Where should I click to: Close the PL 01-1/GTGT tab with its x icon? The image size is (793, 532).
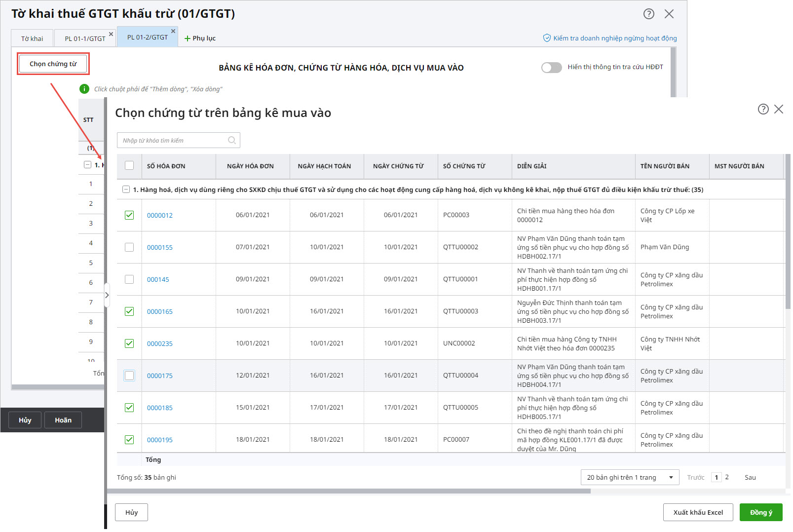[x=111, y=34]
